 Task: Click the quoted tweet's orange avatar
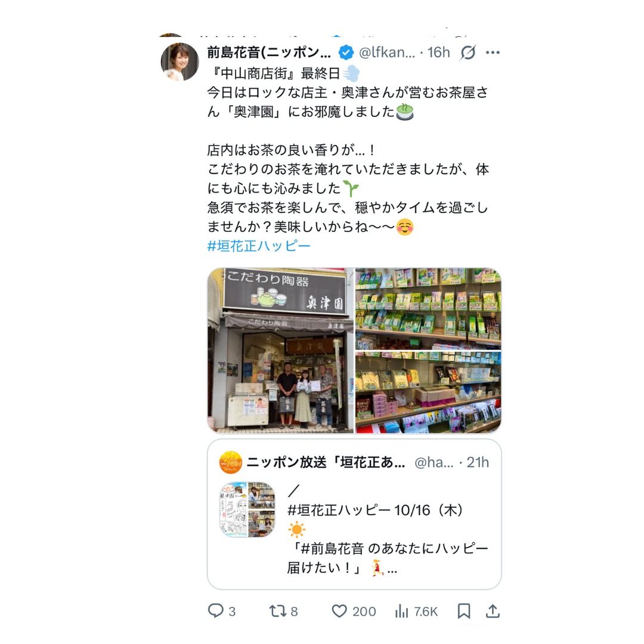coord(230,463)
